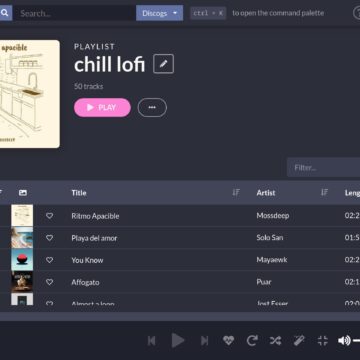Open Ritmo Apacible album thumbnail

click(x=22, y=216)
